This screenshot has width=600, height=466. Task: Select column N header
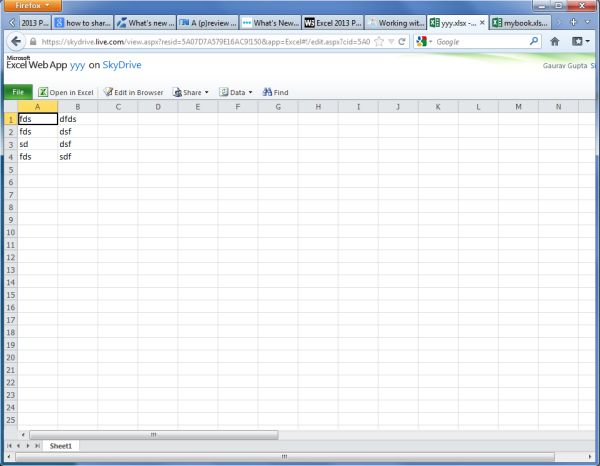pyautogui.click(x=559, y=107)
